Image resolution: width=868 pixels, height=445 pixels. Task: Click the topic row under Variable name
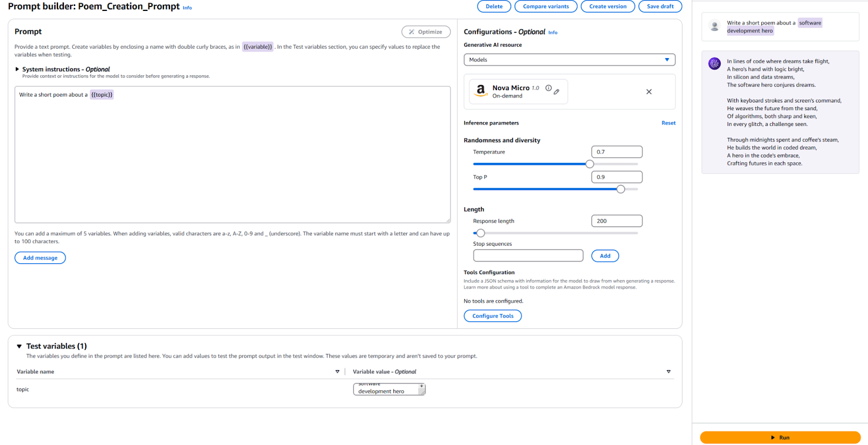pos(23,390)
